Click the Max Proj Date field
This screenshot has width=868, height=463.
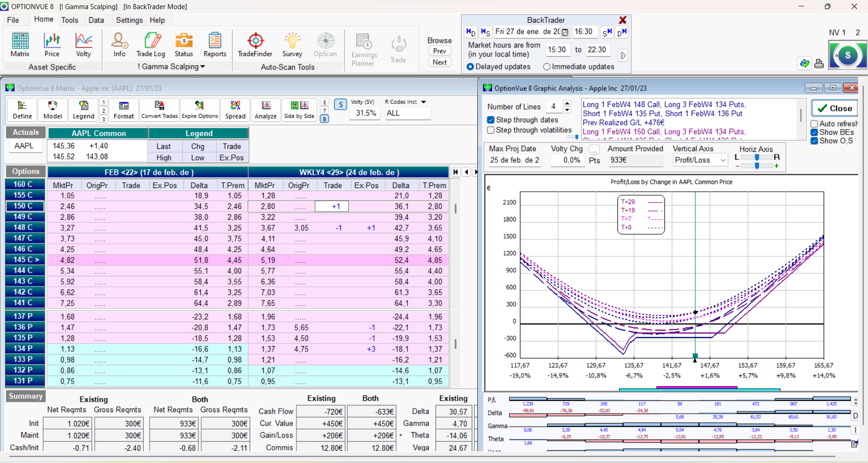point(514,160)
